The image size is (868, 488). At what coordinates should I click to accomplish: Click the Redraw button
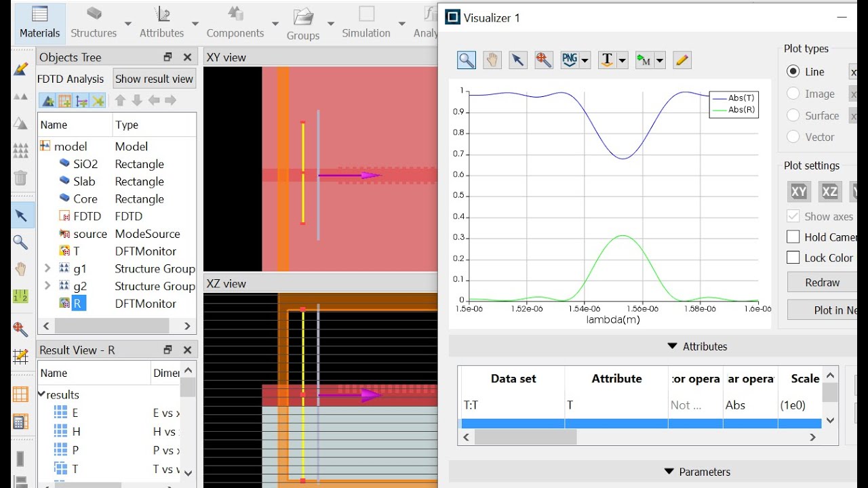click(x=822, y=283)
